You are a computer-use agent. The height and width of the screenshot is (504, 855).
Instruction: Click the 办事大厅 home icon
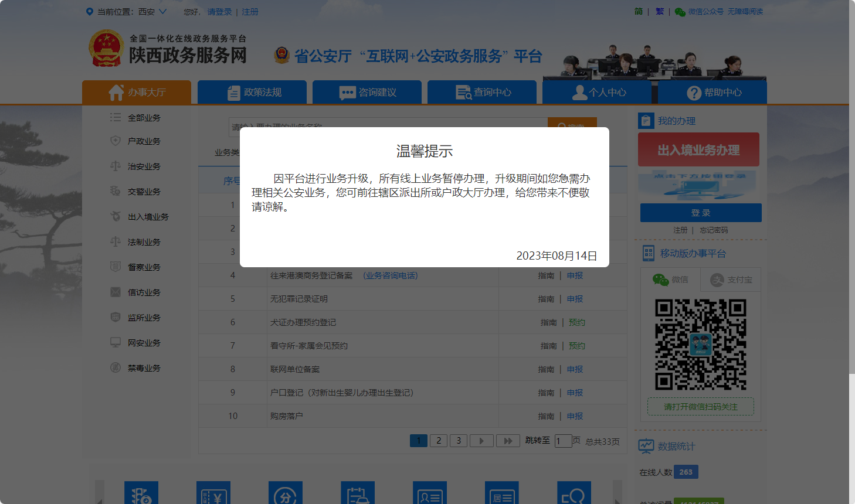[x=116, y=93]
